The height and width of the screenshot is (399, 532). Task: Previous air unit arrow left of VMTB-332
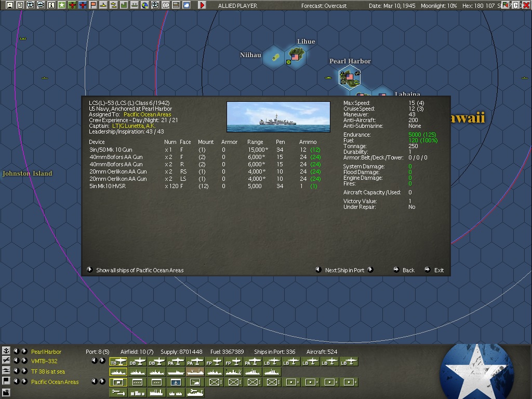click(16, 361)
